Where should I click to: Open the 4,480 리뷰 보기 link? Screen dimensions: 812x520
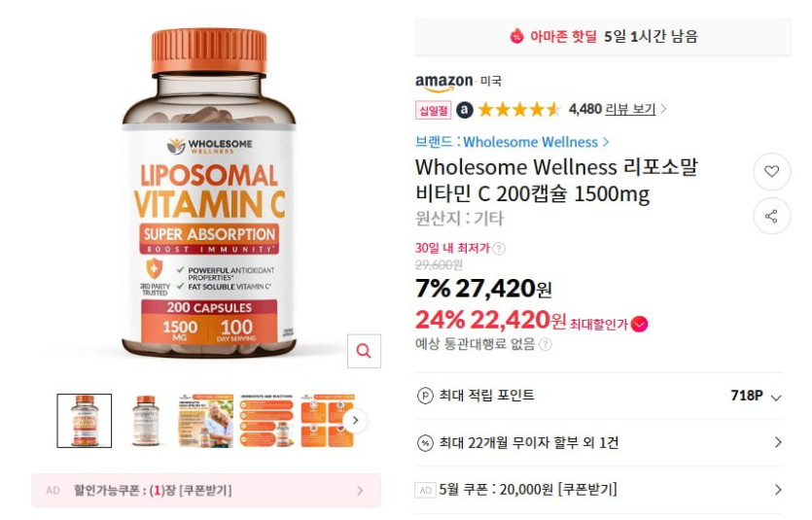612,109
